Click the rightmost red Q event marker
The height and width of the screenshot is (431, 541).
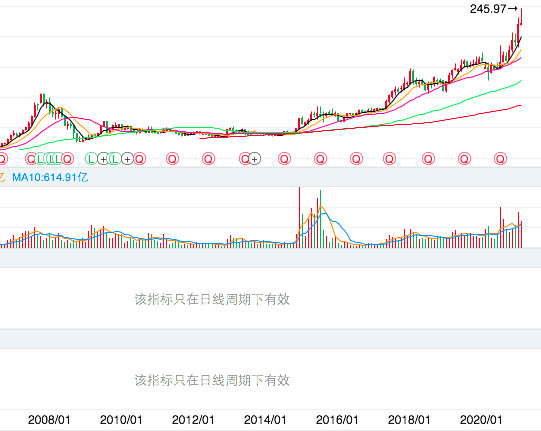click(500, 159)
